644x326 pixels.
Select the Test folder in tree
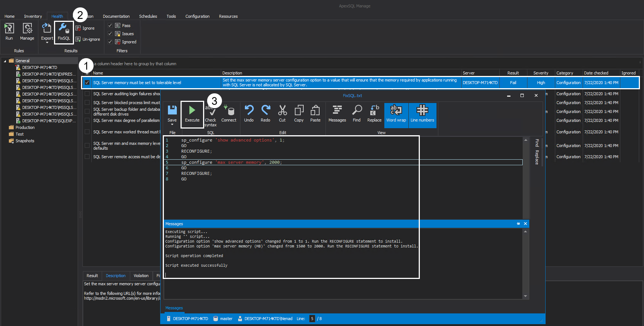20,134
